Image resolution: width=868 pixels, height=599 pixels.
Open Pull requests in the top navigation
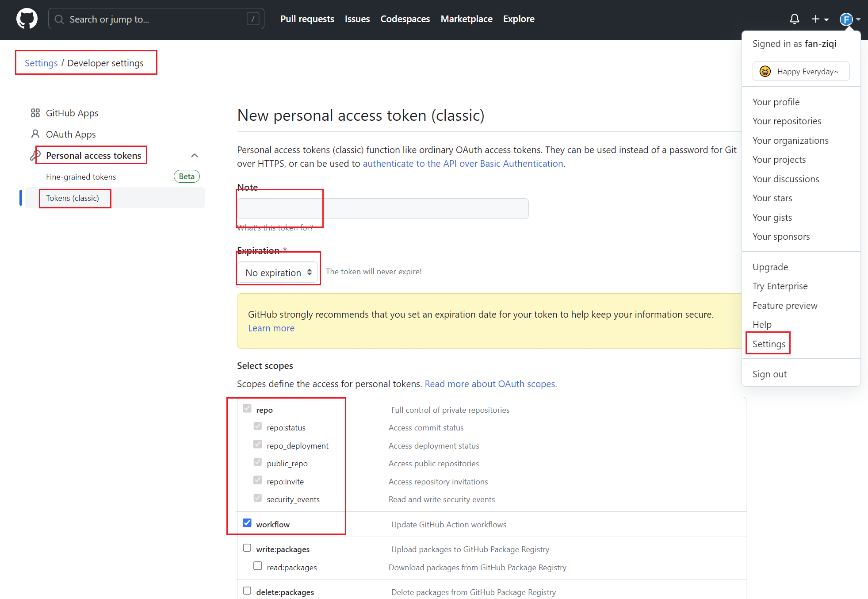[x=307, y=19]
